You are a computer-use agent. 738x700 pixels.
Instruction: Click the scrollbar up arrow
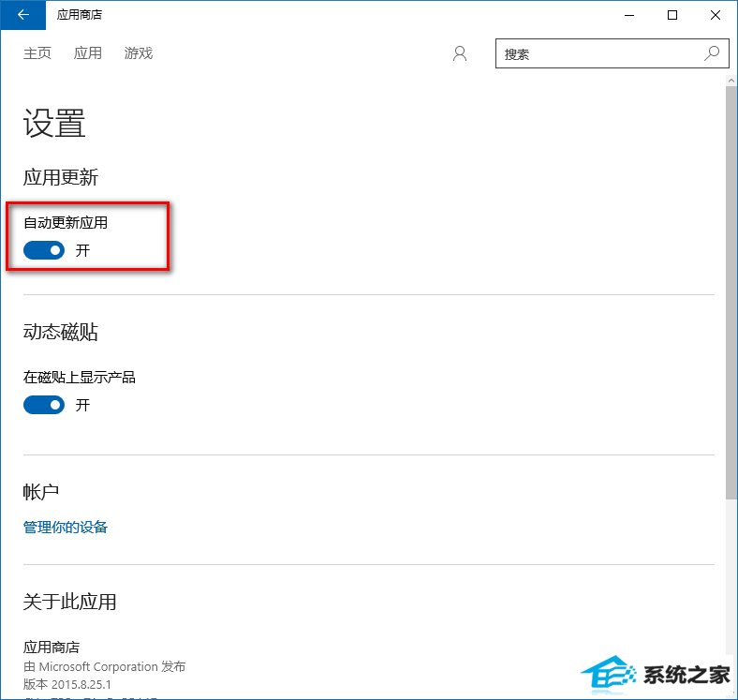click(x=731, y=81)
